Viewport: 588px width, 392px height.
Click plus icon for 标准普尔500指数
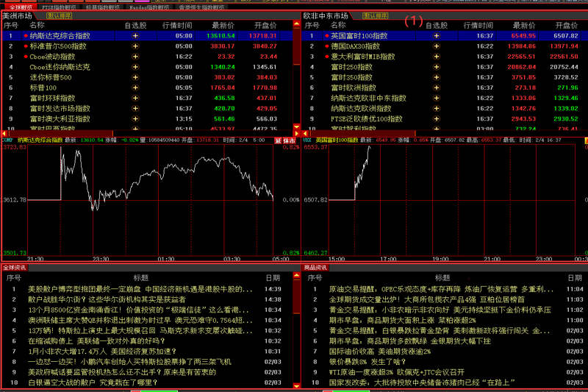tap(135, 46)
